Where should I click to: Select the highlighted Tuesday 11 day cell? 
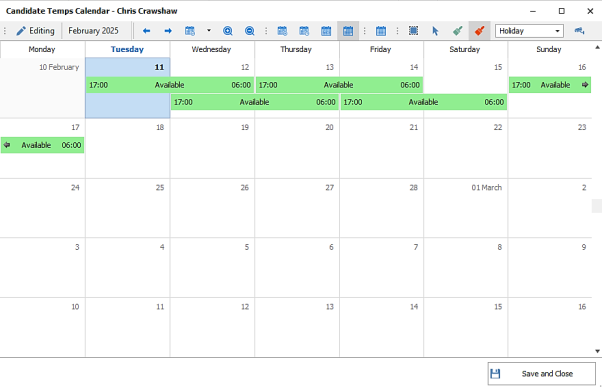[127, 88]
